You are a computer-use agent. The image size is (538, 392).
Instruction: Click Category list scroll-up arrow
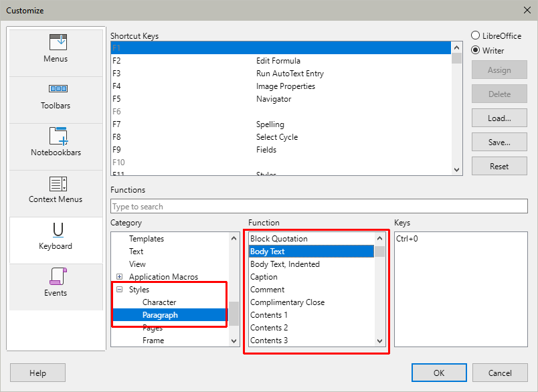tap(234, 238)
